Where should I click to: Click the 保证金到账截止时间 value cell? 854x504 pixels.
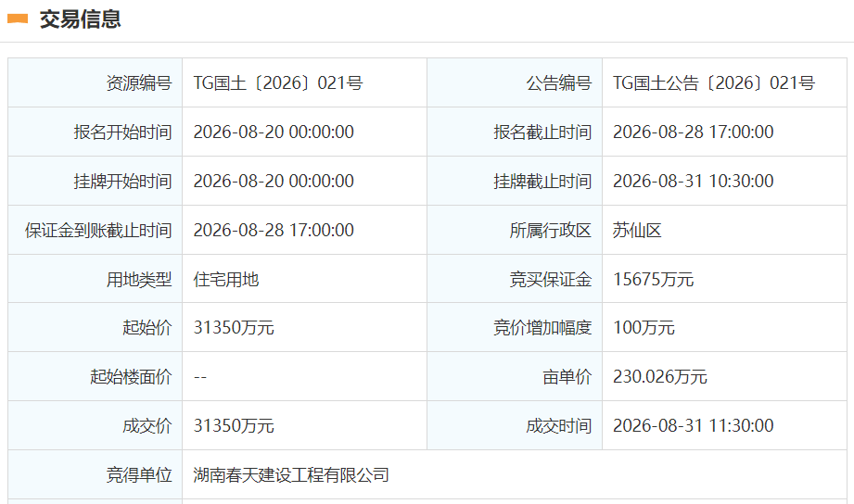304,230
